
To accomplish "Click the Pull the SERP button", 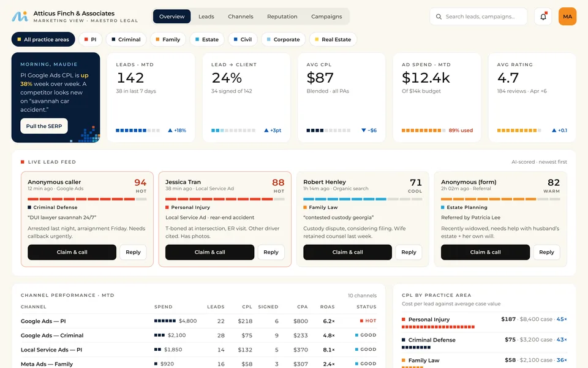I will 44,126.
